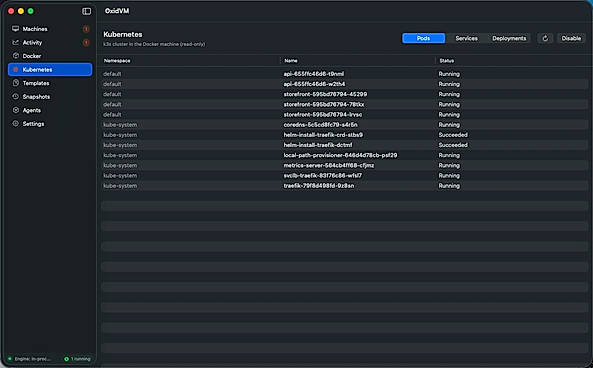
Task: Open the Machines section
Action: point(50,29)
